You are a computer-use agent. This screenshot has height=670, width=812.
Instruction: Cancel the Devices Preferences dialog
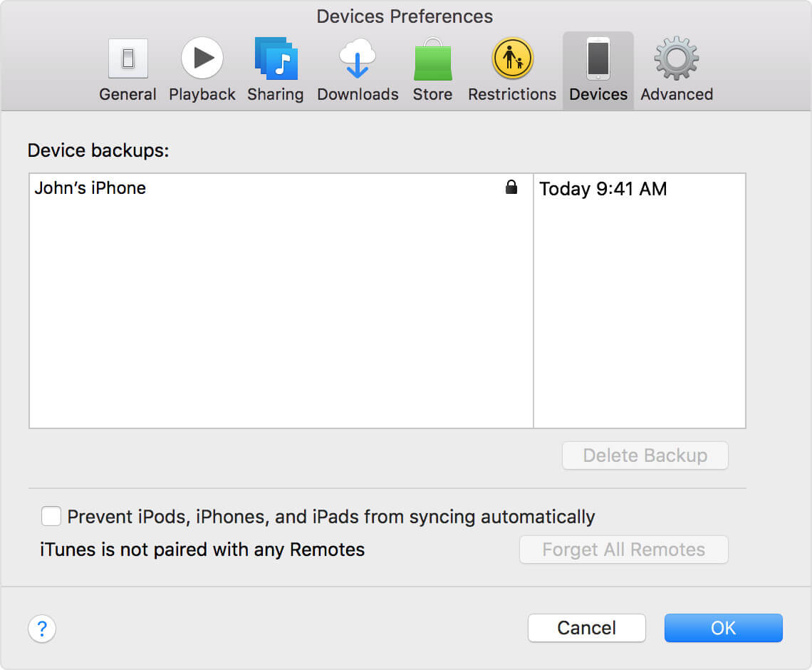[x=586, y=628]
